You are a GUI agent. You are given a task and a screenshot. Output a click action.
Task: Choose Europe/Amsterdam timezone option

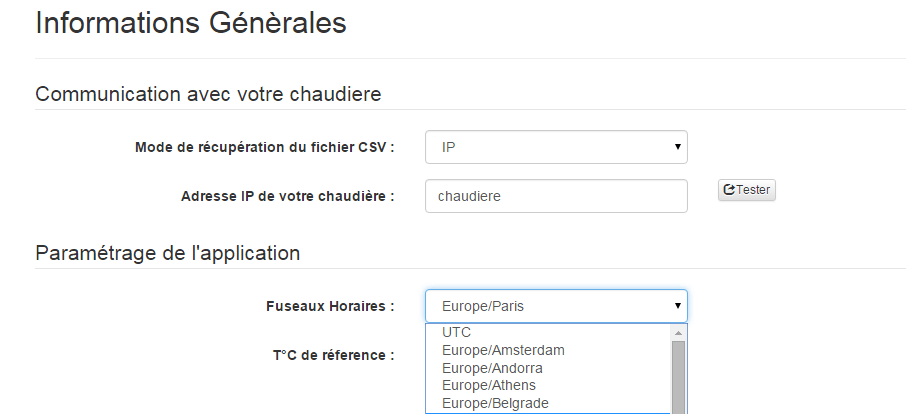(x=503, y=350)
